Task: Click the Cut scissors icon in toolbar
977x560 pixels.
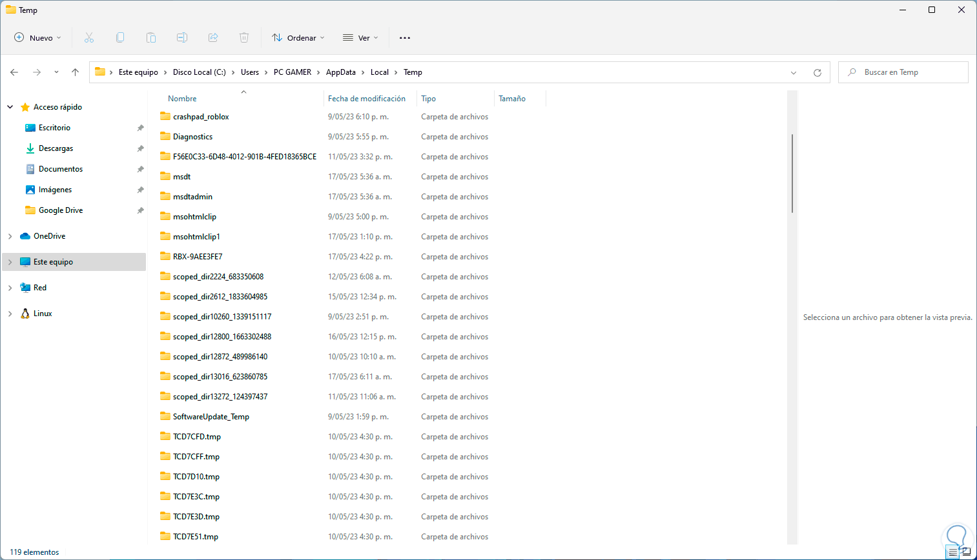Action: pos(89,38)
